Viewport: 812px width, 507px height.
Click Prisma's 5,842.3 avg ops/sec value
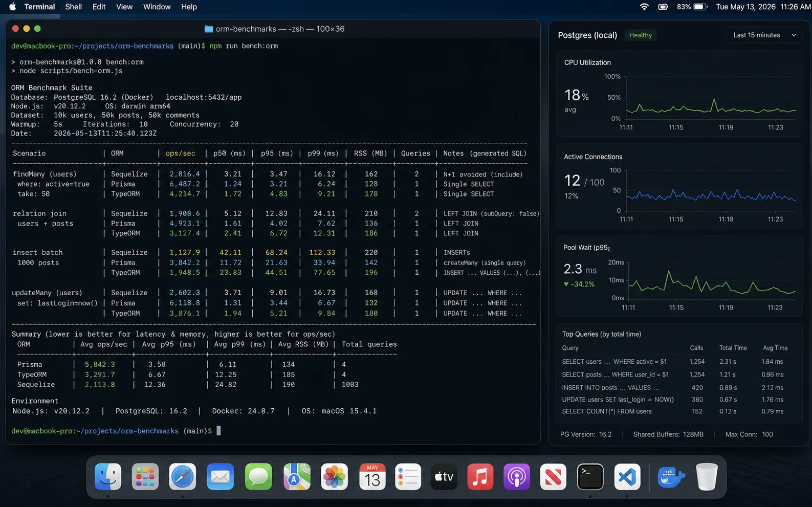click(x=100, y=364)
